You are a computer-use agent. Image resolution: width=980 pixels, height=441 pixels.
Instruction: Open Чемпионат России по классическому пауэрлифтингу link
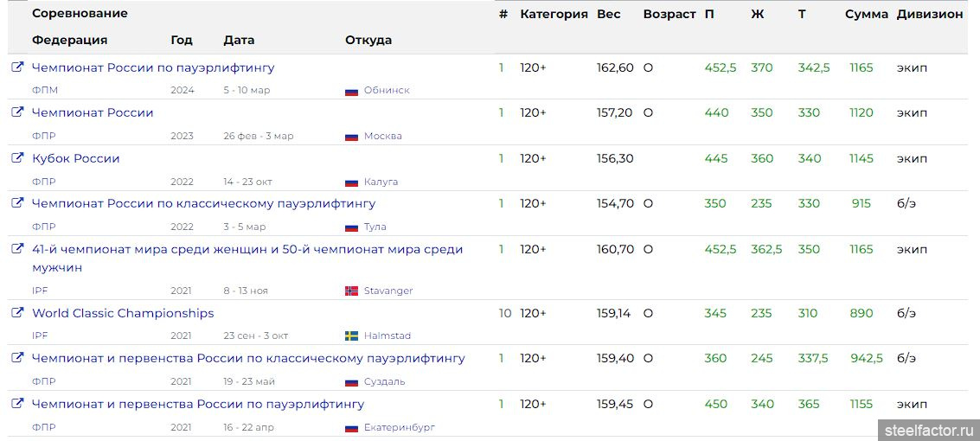pyautogui.click(x=204, y=203)
